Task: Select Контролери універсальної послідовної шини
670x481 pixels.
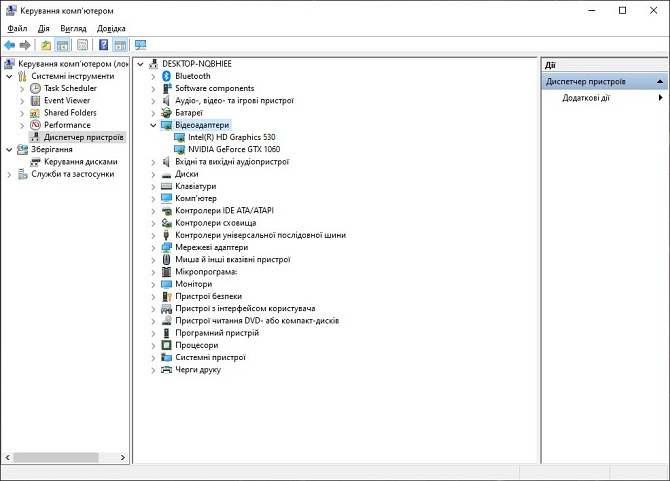Action: [261, 235]
